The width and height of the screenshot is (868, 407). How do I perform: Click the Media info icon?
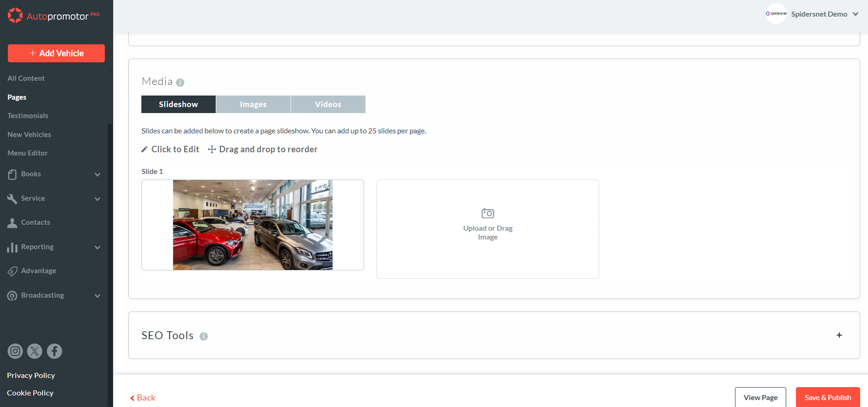(x=180, y=83)
